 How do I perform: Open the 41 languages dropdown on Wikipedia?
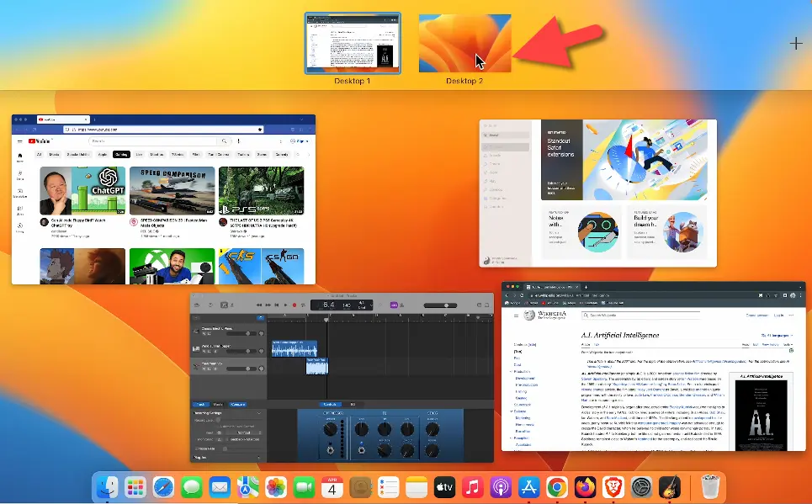tap(777, 335)
